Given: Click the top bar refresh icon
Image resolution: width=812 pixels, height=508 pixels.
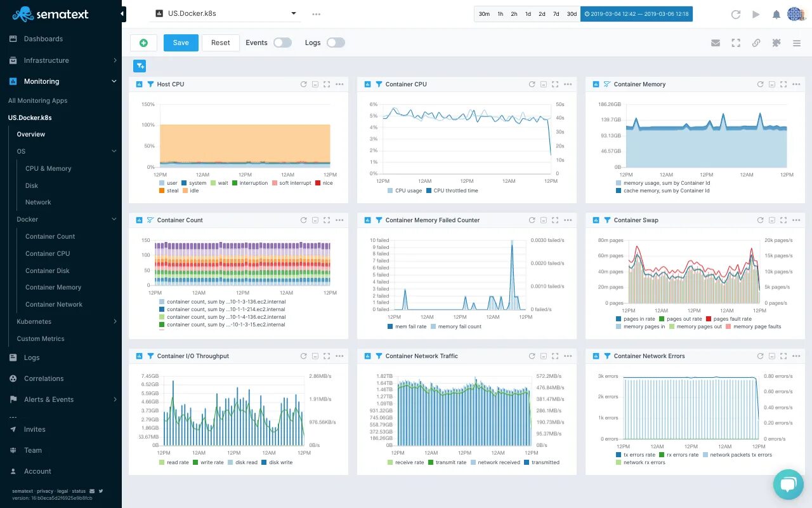Looking at the screenshot, I should (736, 14).
